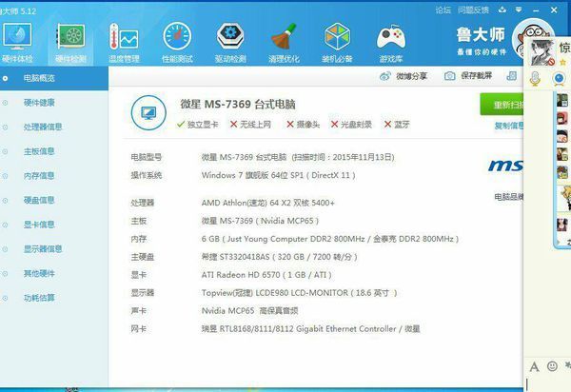Launch the 性能测试 performance test
Viewport: 571px width, 392px height.
click(177, 42)
